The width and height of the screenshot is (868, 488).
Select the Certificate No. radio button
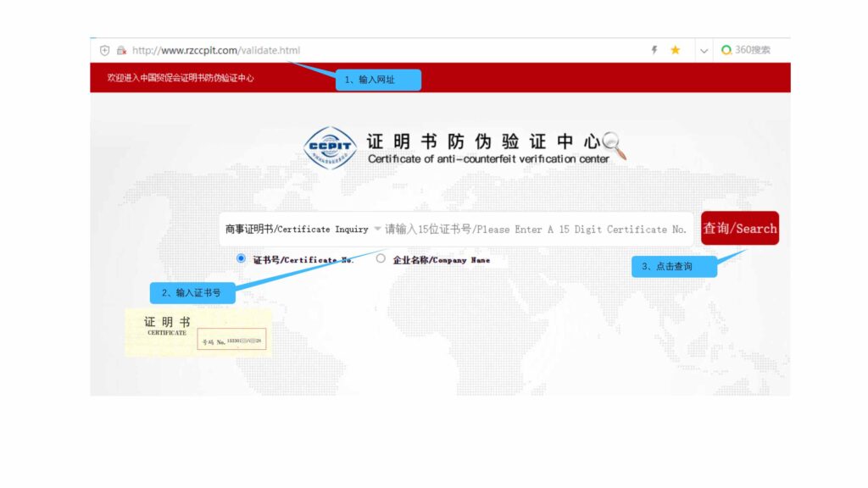(242, 258)
